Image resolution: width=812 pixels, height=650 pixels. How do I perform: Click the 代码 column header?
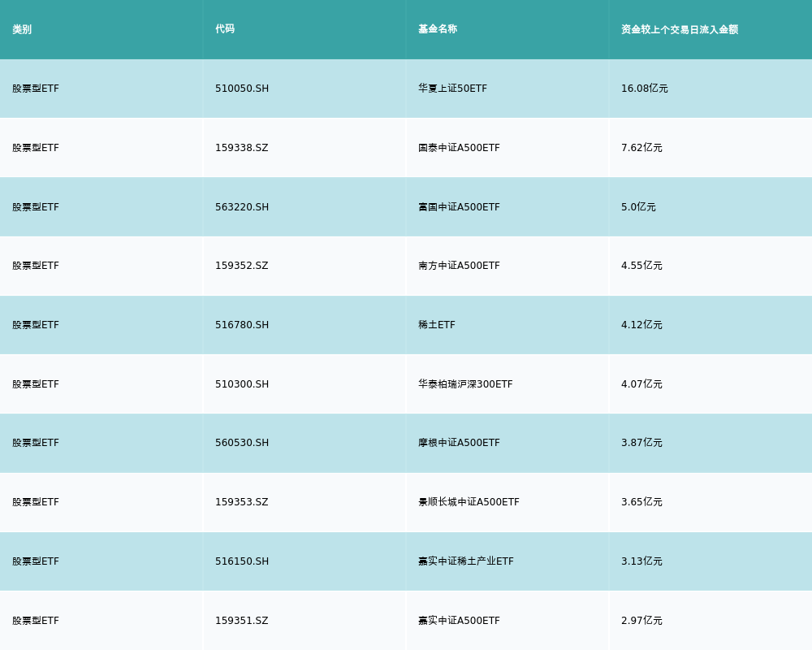click(225, 29)
